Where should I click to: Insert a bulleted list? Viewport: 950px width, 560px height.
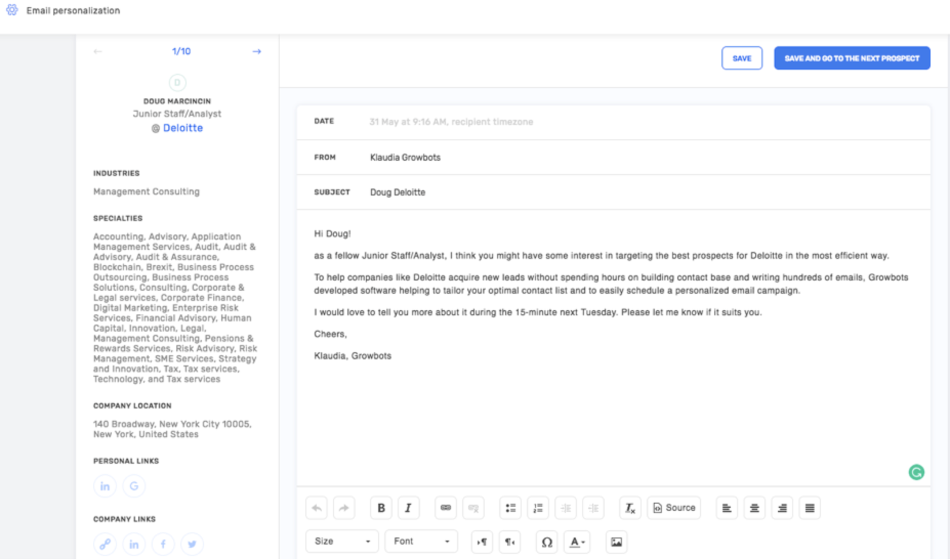click(x=509, y=508)
